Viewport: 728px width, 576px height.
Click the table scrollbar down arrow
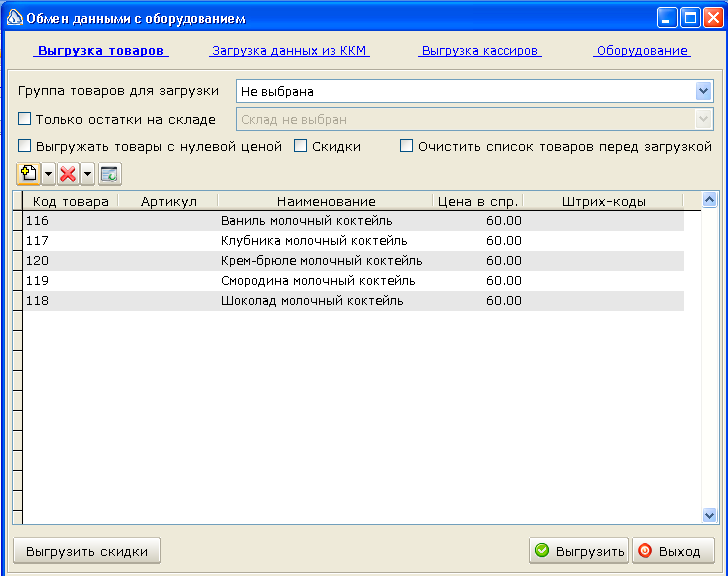(709, 515)
